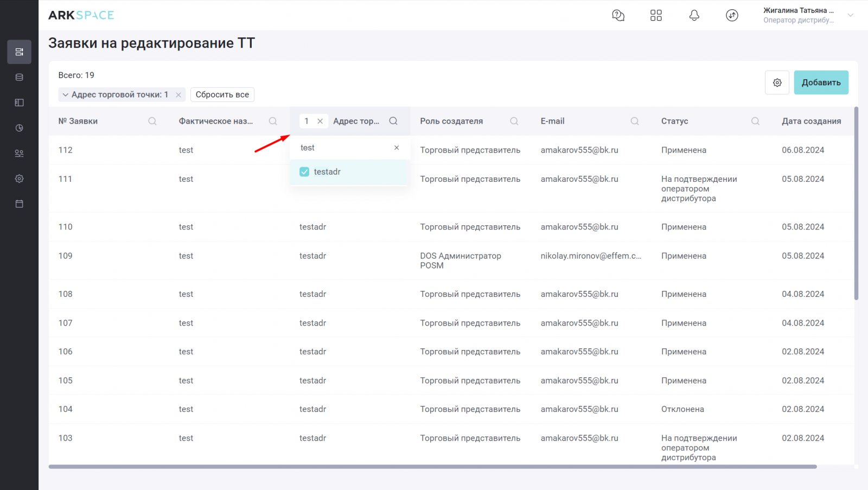Open the chart report section in sidebar
The width and height of the screenshot is (868, 490).
(x=19, y=128)
